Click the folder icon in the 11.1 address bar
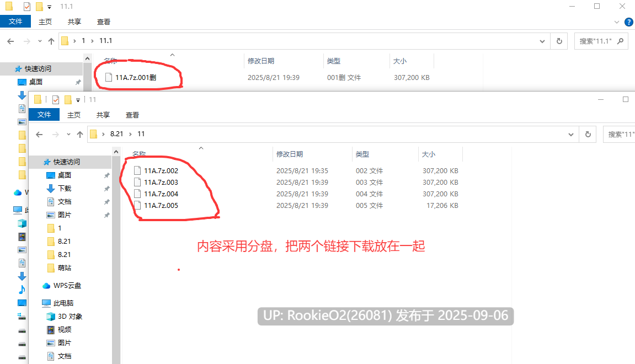Viewport: 635px width, 364px height. pos(65,41)
